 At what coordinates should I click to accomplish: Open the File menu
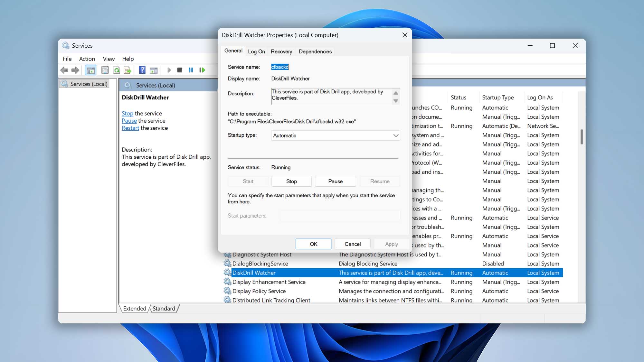point(67,59)
